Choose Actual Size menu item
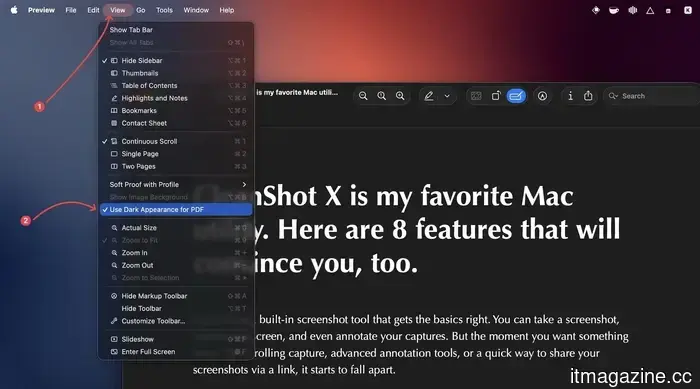The height and width of the screenshot is (389, 700). tap(176, 228)
